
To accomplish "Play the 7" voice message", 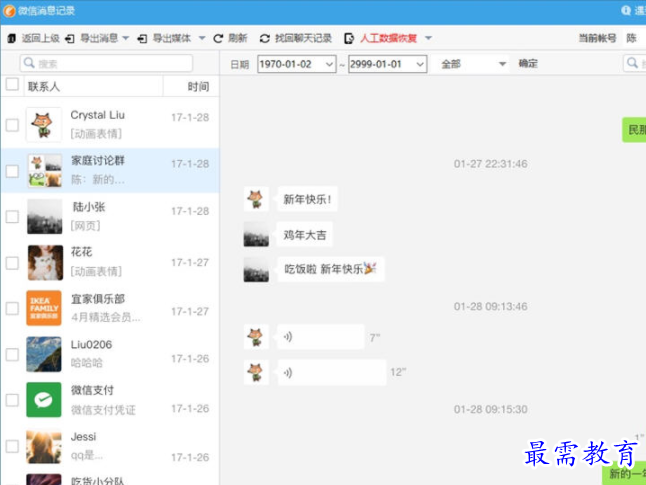I will [321, 337].
